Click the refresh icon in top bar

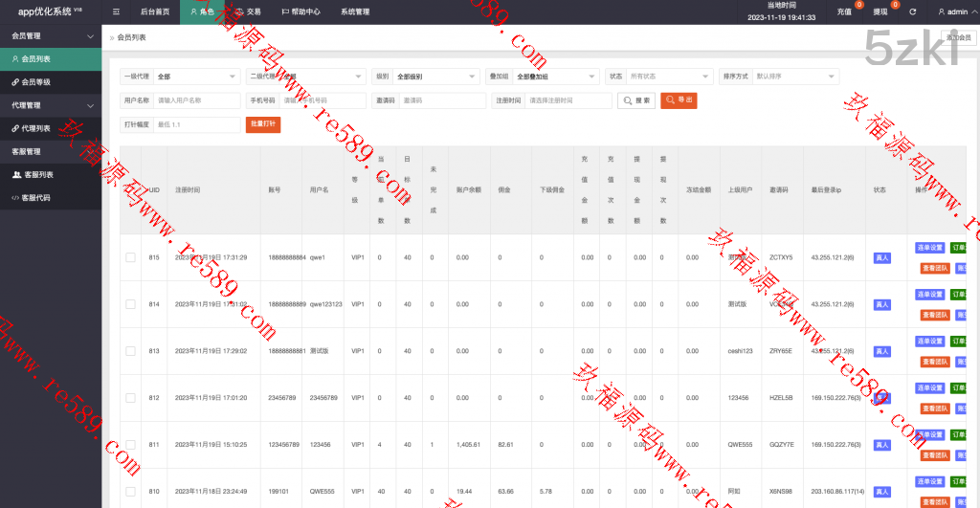(x=912, y=12)
